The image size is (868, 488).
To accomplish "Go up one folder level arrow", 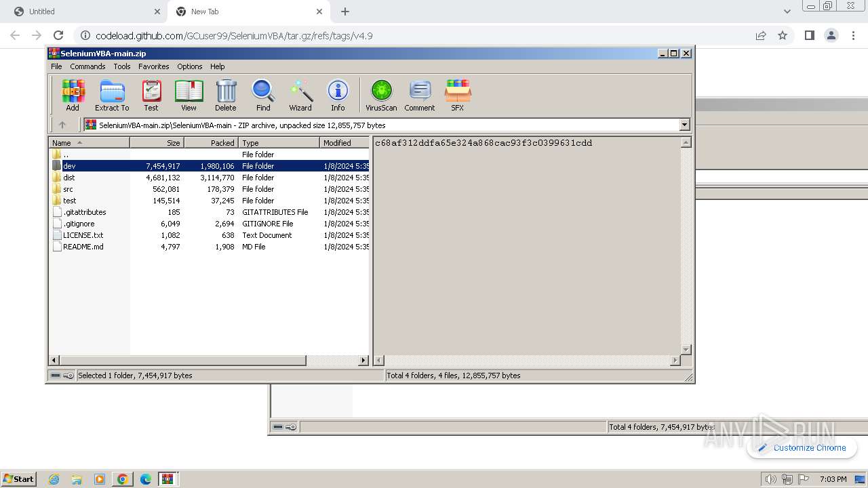I will (x=62, y=125).
